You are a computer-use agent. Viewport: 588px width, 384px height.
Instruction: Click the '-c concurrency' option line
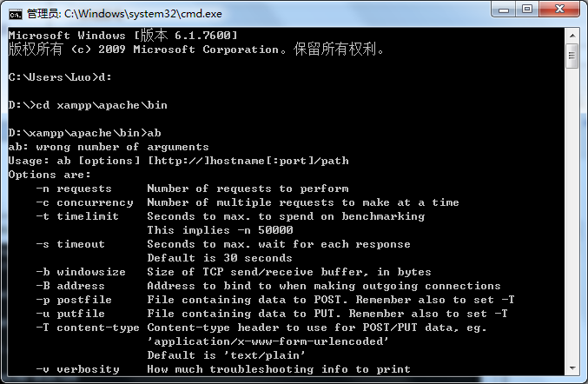[248, 202]
